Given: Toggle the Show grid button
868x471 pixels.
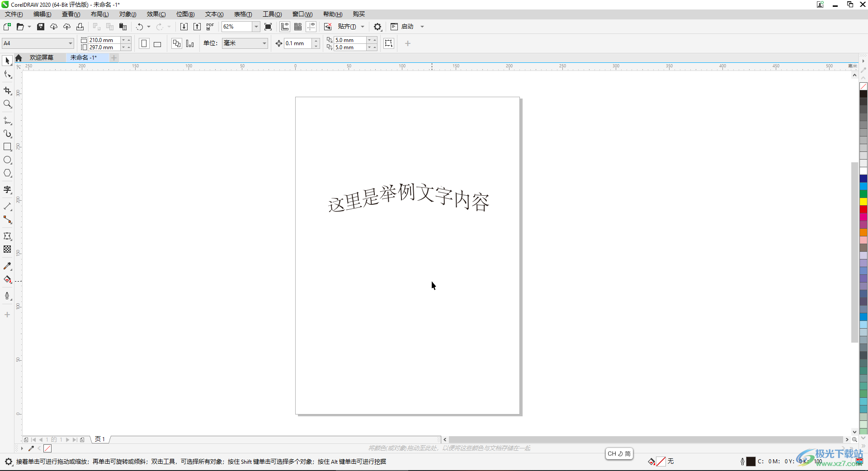Looking at the screenshot, I should pos(298,27).
